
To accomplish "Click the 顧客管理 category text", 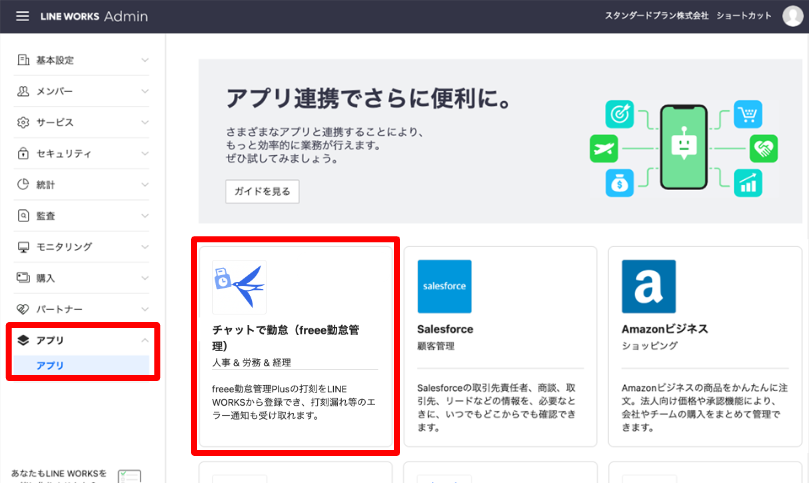I will pyautogui.click(x=435, y=346).
